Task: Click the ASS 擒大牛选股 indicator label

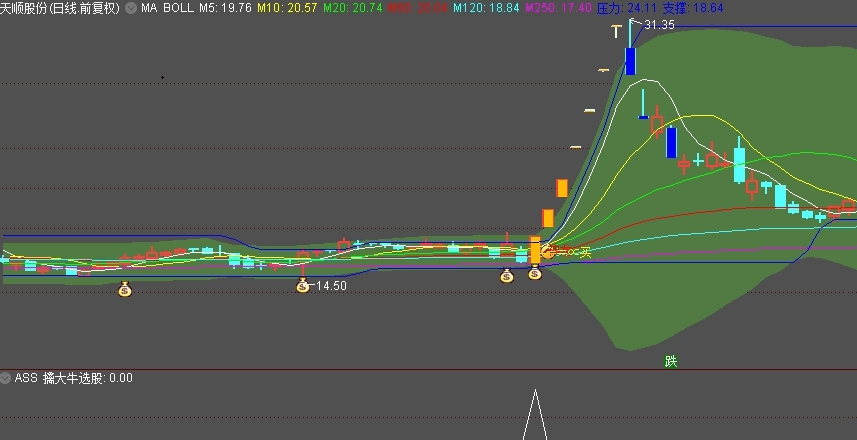Action: pos(73,378)
